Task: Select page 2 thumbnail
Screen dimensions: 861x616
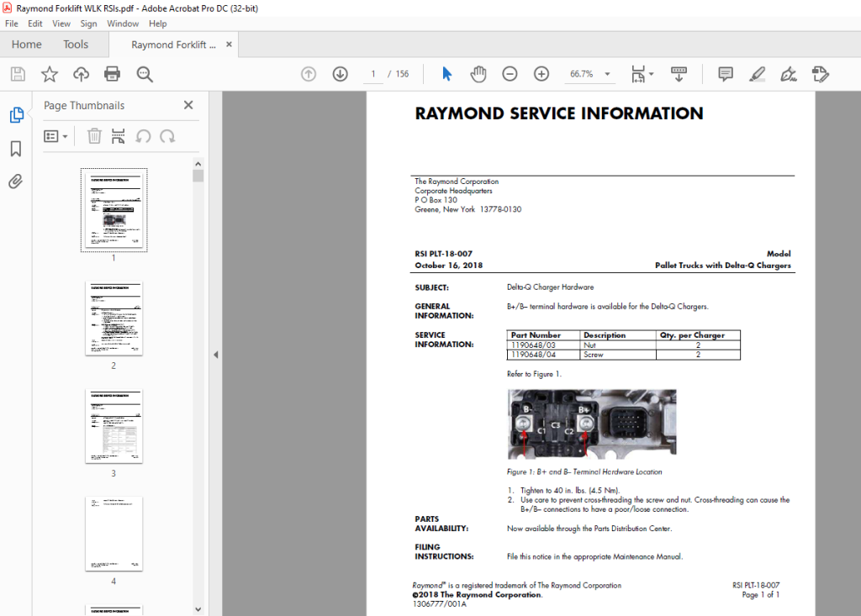Action: click(114, 319)
